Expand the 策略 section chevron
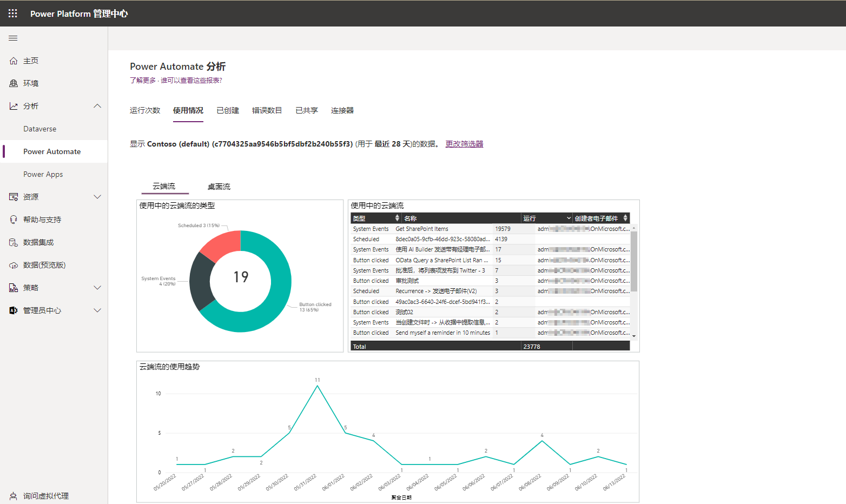This screenshot has width=846, height=504. pos(97,288)
